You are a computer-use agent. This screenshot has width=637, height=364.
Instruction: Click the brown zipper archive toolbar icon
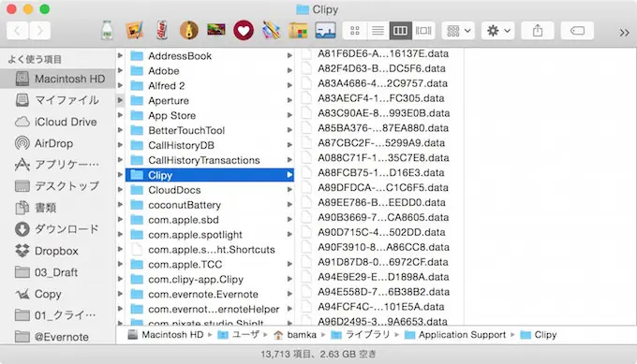coord(189,31)
